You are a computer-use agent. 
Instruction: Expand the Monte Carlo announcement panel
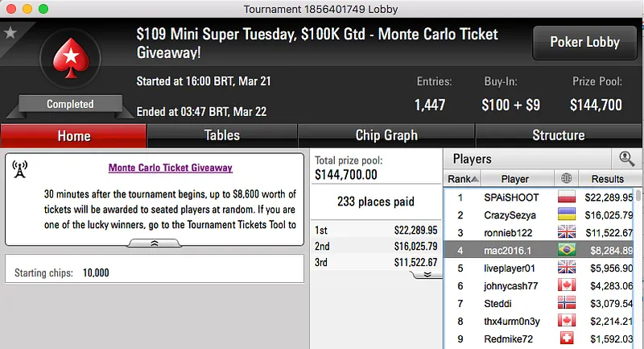point(154,242)
